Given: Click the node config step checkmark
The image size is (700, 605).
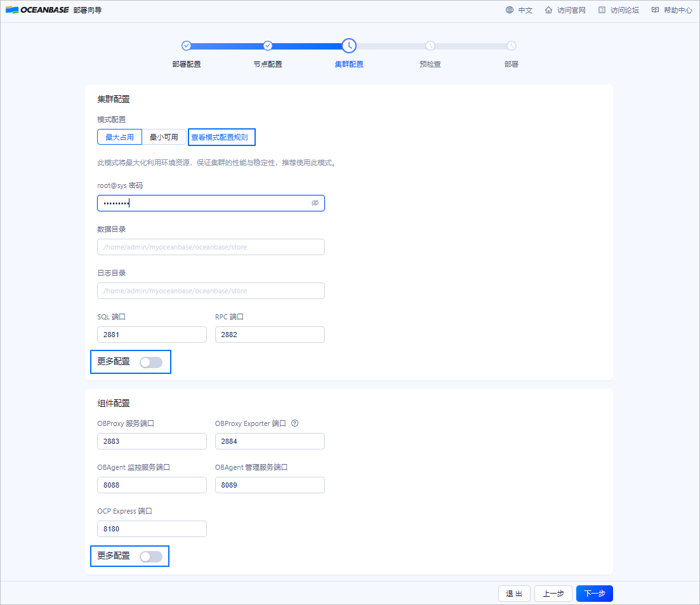Looking at the screenshot, I should (268, 46).
